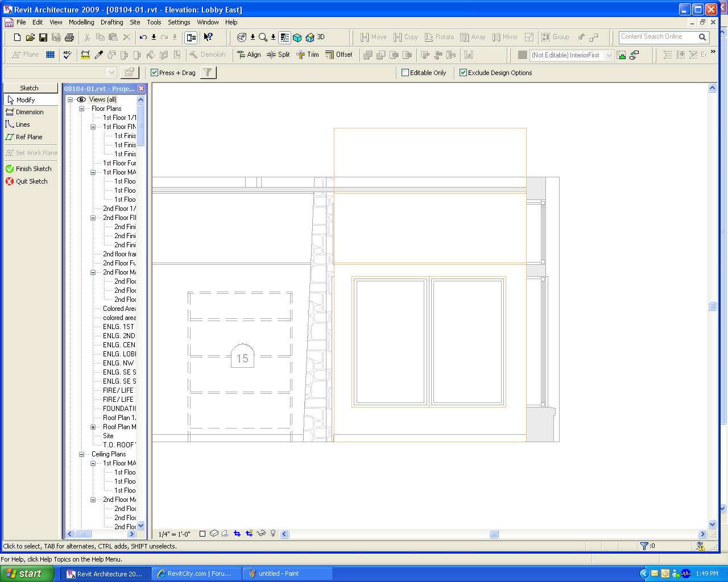Expand the Roof Plan tree node
The width and height of the screenshot is (728, 582).
pos(93,427)
